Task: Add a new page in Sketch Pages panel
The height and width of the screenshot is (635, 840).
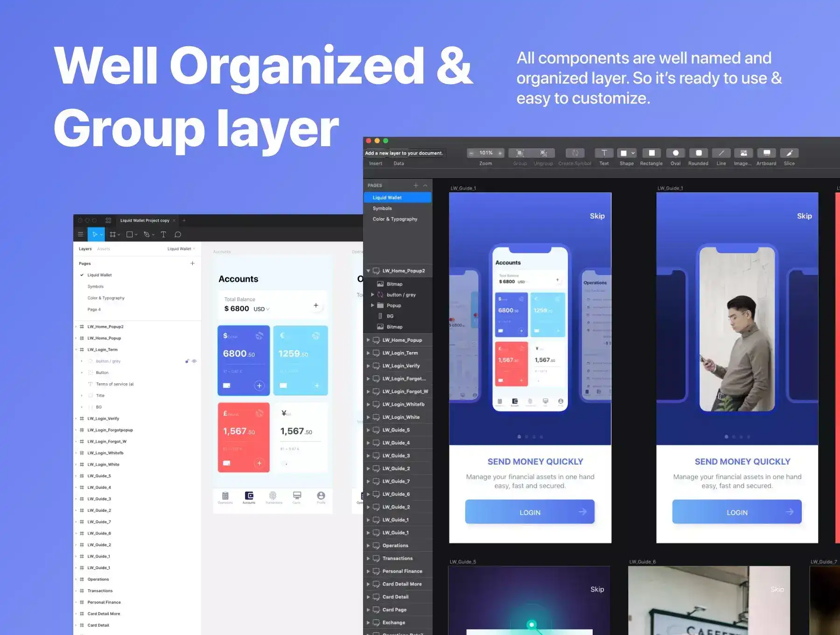Action: pos(415,185)
